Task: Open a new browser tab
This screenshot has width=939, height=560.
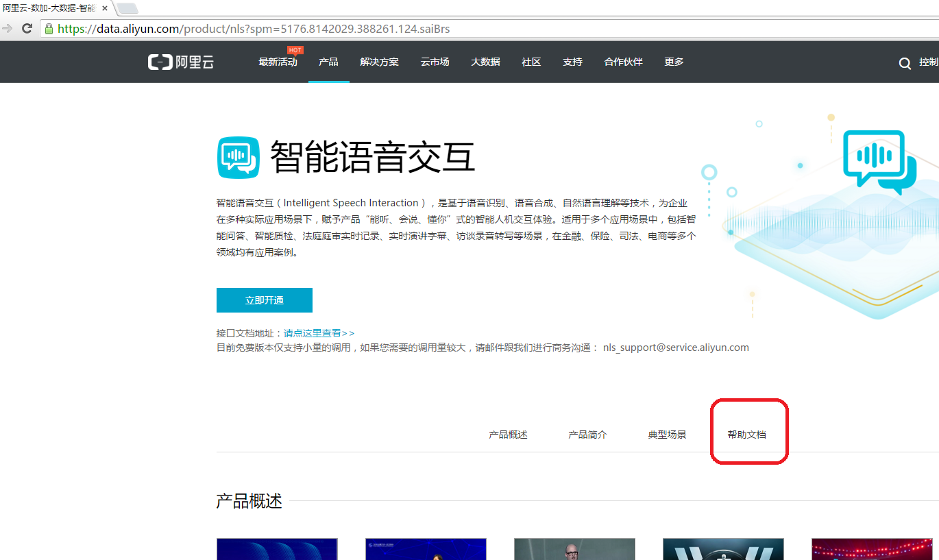Action: pyautogui.click(x=127, y=8)
